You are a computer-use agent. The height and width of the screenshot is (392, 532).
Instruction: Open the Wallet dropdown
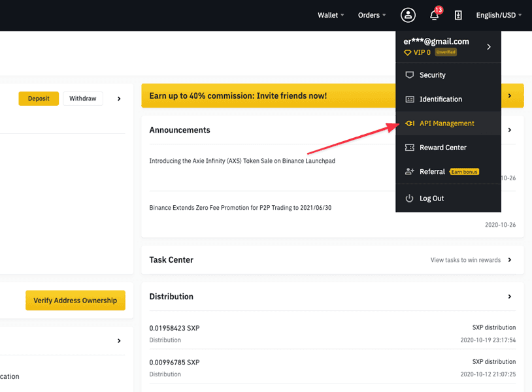pos(331,15)
